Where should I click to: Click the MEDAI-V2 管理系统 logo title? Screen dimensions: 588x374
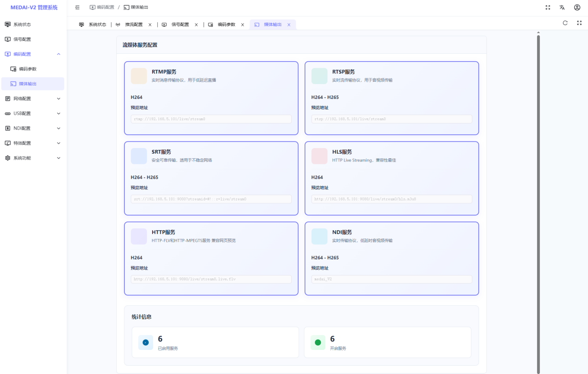click(x=34, y=7)
